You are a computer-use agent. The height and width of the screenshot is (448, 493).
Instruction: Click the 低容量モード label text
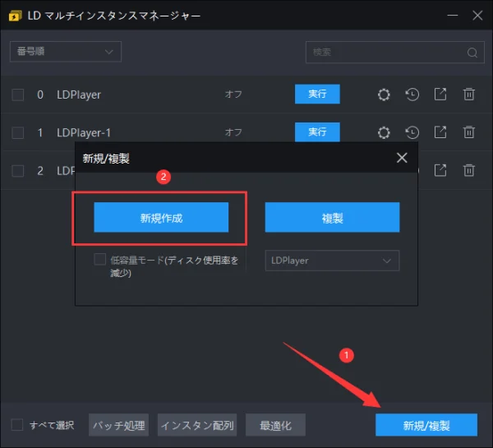tap(174, 266)
